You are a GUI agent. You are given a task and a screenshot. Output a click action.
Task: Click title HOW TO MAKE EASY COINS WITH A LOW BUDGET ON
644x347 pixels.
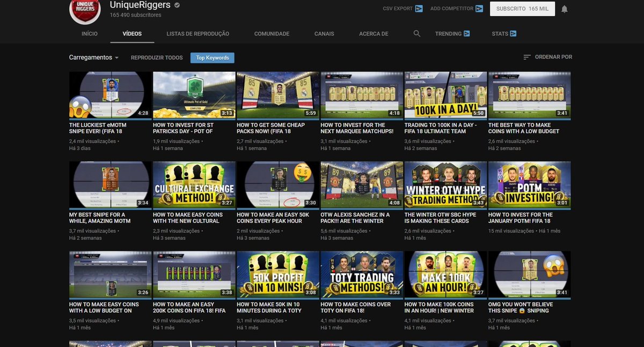(104, 307)
